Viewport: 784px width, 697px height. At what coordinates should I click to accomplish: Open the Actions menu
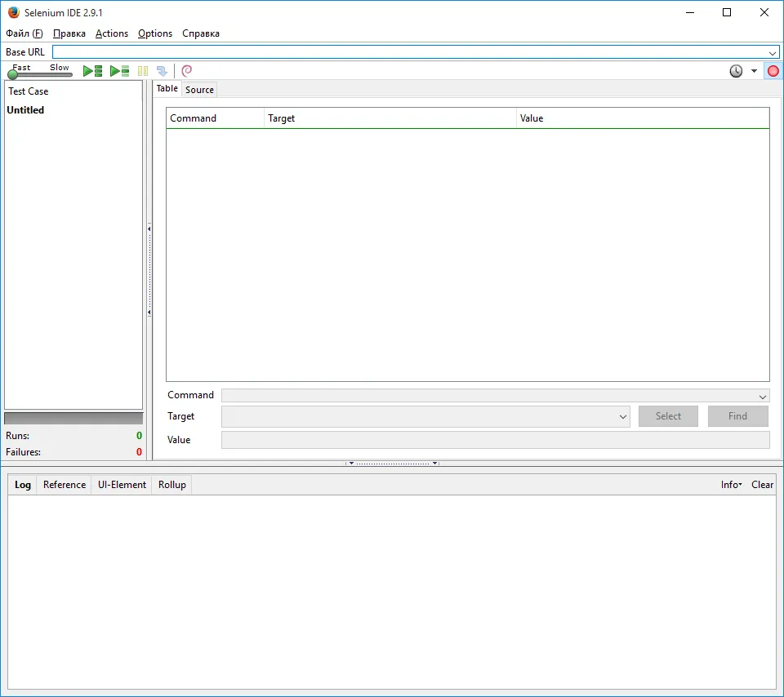click(x=112, y=33)
